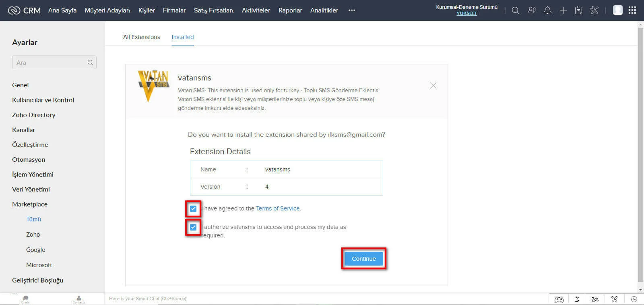Open the Müşteri Adayları module
Viewport: 644px width, 305px height.
(107, 10)
